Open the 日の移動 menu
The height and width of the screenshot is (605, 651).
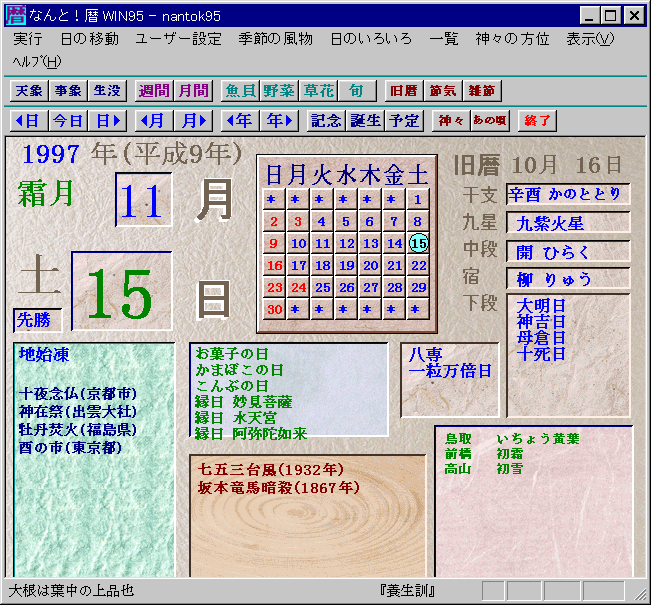tap(89, 39)
